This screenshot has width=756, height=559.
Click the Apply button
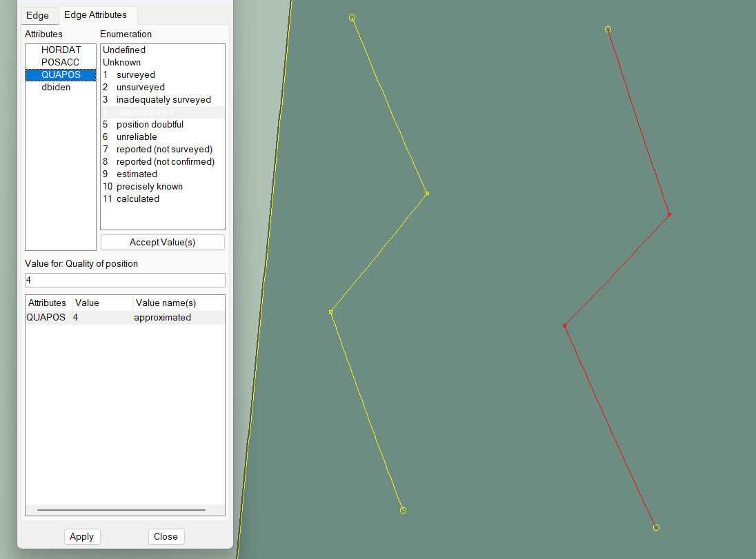click(x=82, y=536)
